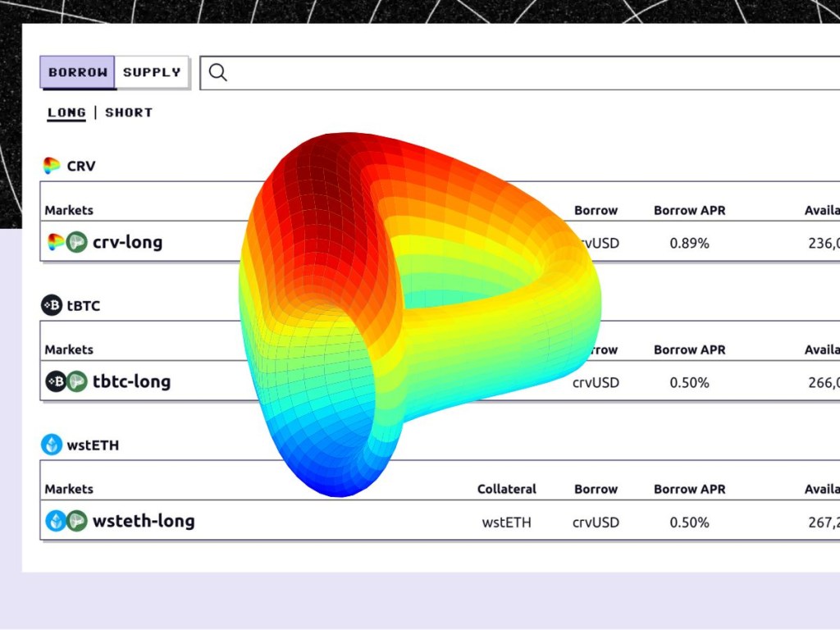
Task: Toggle the LONG market filter
Action: click(66, 112)
